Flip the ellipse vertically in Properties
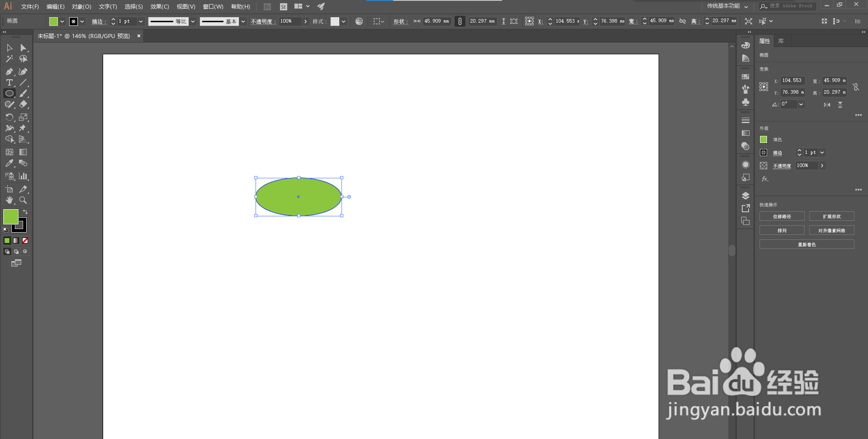Screen dimensions: 868x439 (840, 105)
